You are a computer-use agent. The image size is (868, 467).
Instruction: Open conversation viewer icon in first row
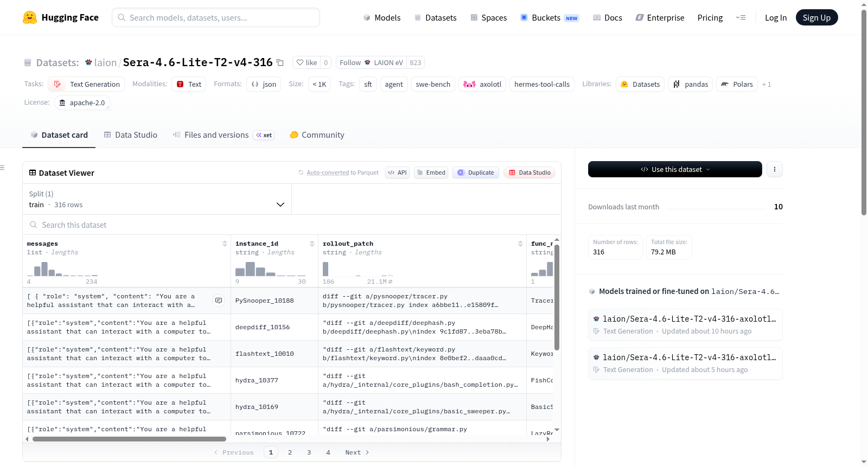(x=219, y=300)
